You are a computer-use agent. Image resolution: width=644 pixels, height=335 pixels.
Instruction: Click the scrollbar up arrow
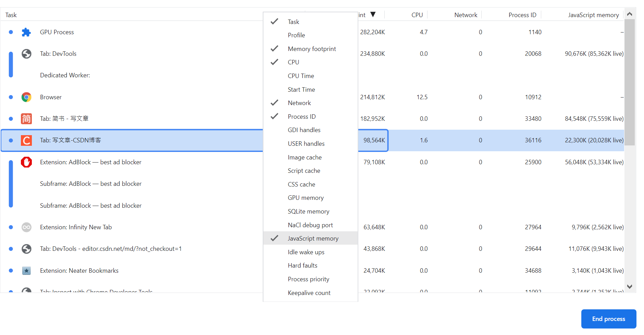click(630, 14)
